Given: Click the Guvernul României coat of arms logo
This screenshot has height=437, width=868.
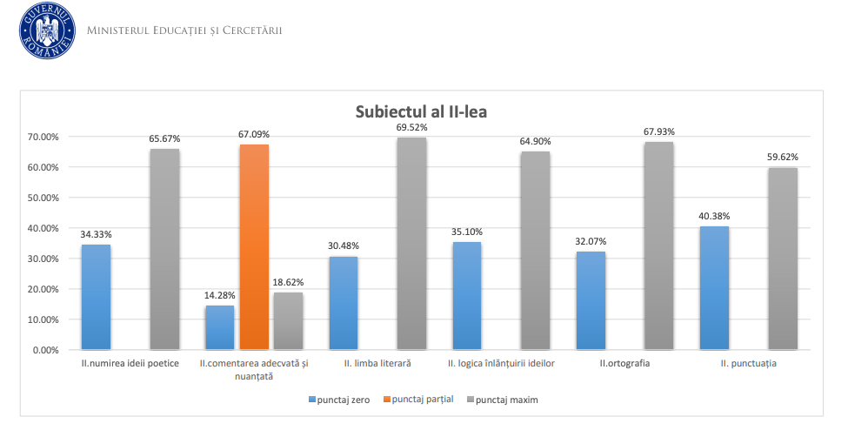Looking at the screenshot, I should tap(47, 30).
